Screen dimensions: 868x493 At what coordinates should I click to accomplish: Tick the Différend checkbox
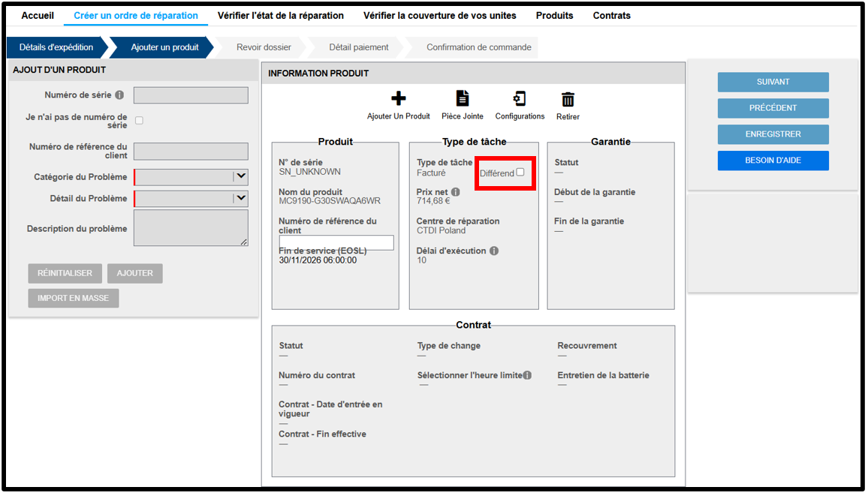(x=520, y=172)
